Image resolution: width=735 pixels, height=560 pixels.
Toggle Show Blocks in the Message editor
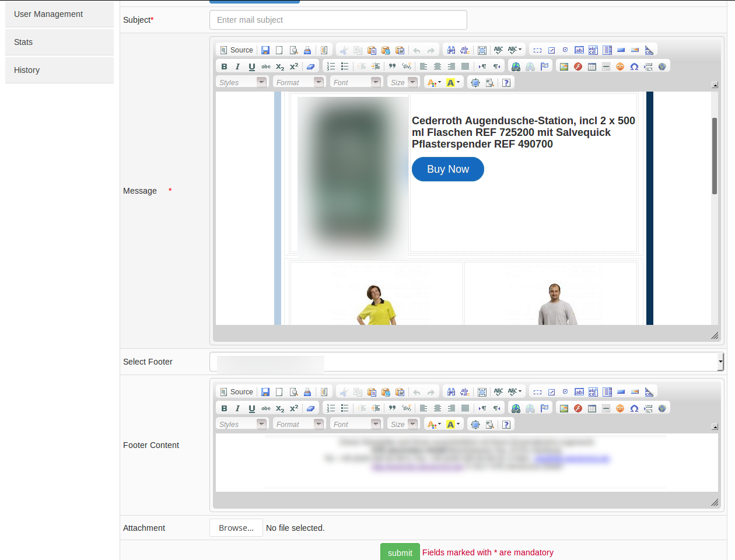(489, 83)
